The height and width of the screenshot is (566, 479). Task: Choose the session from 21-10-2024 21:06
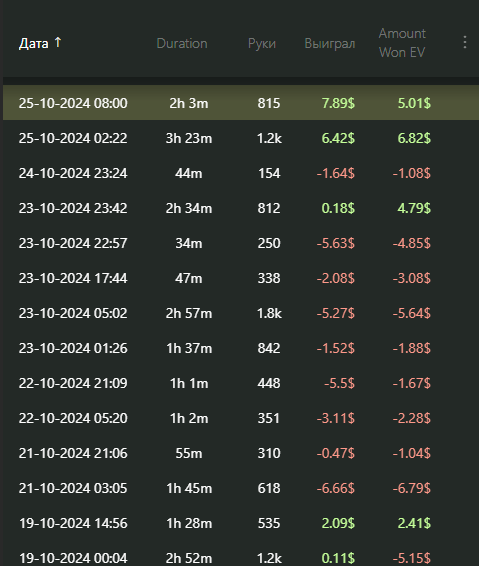point(241,453)
